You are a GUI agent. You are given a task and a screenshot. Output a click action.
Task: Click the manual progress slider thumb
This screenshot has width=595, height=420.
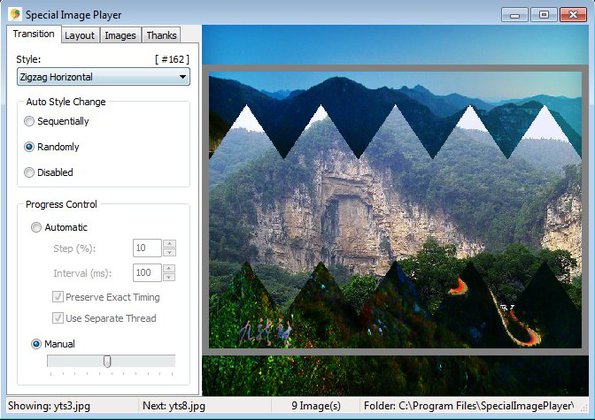point(107,361)
